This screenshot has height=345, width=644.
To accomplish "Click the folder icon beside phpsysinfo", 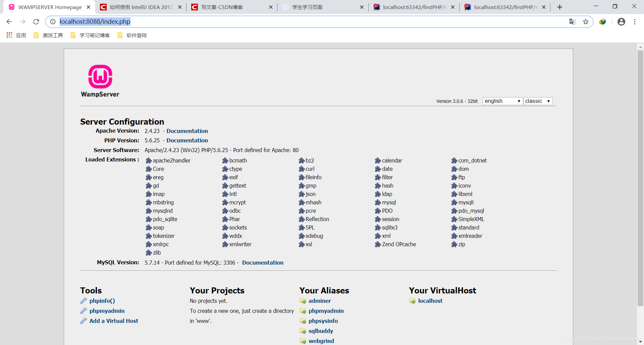I will [303, 321].
